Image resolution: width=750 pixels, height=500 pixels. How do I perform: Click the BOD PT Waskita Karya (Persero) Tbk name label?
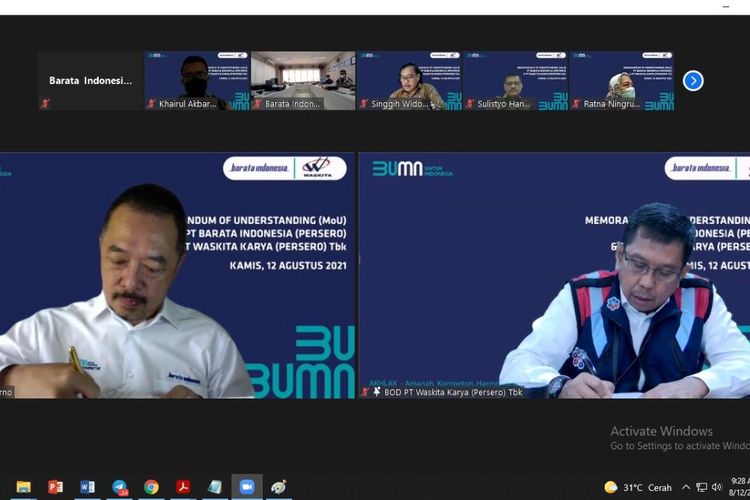point(453,392)
